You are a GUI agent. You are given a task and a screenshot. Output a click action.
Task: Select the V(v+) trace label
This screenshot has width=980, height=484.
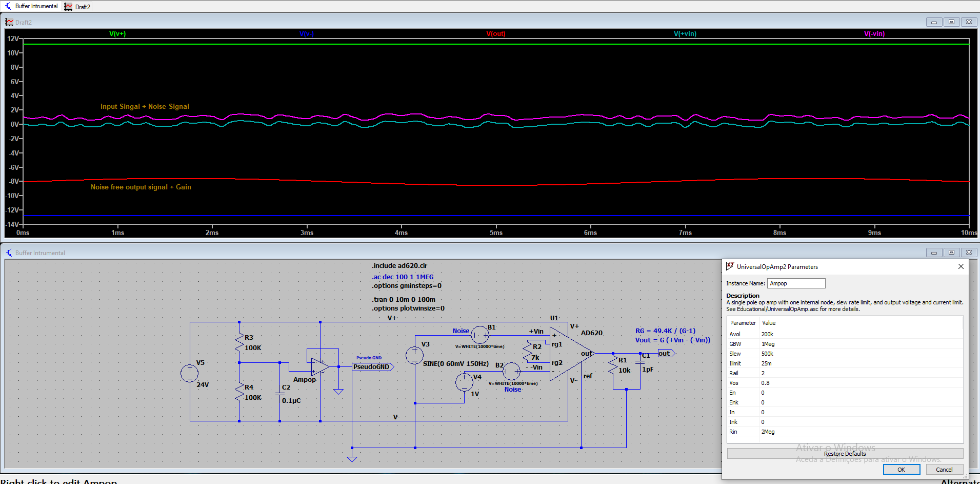click(x=117, y=34)
